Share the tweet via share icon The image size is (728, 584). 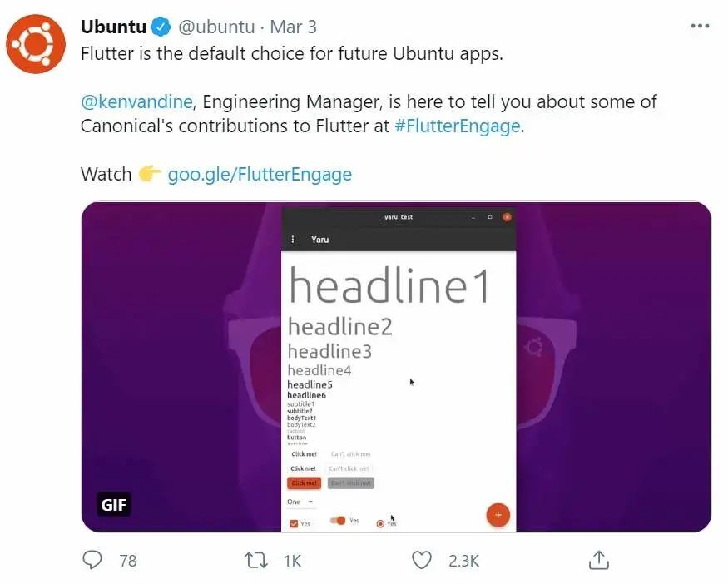(x=598, y=560)
